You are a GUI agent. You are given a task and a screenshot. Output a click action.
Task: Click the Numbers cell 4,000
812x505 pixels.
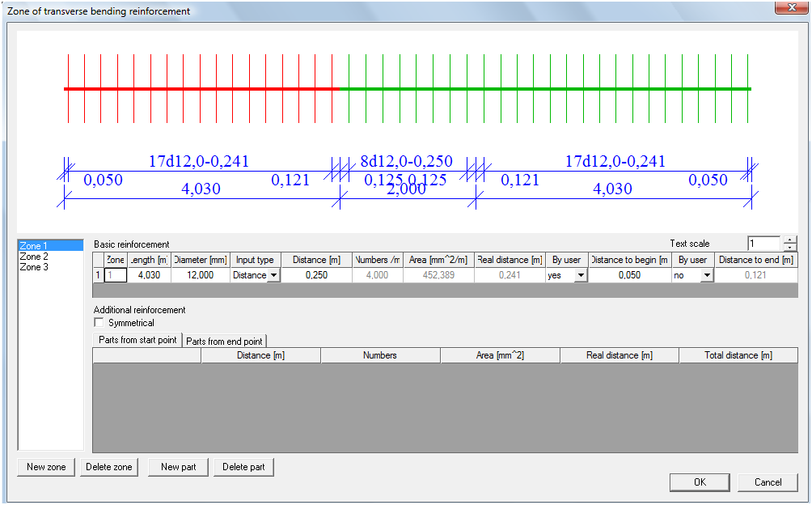(378, 275)
